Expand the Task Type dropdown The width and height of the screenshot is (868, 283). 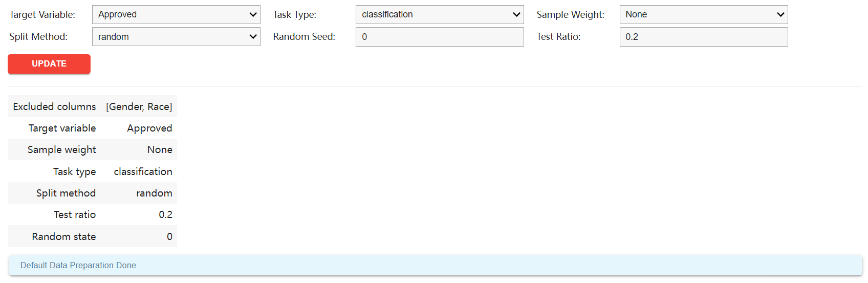[439, 14]
